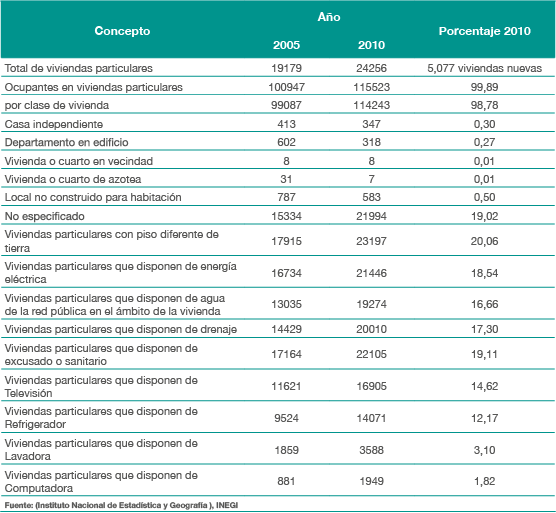
Task: Select the Porcentaje 2010 header
Action: click(484, 31)
